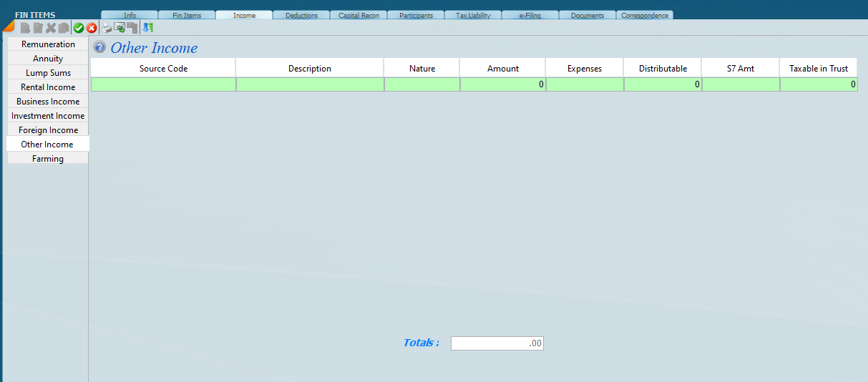Choose Lump Sums from sidebar
Image resolution: width=868 pixels, height=382 pixels.
pyautogui.click(x=48, y=73)
